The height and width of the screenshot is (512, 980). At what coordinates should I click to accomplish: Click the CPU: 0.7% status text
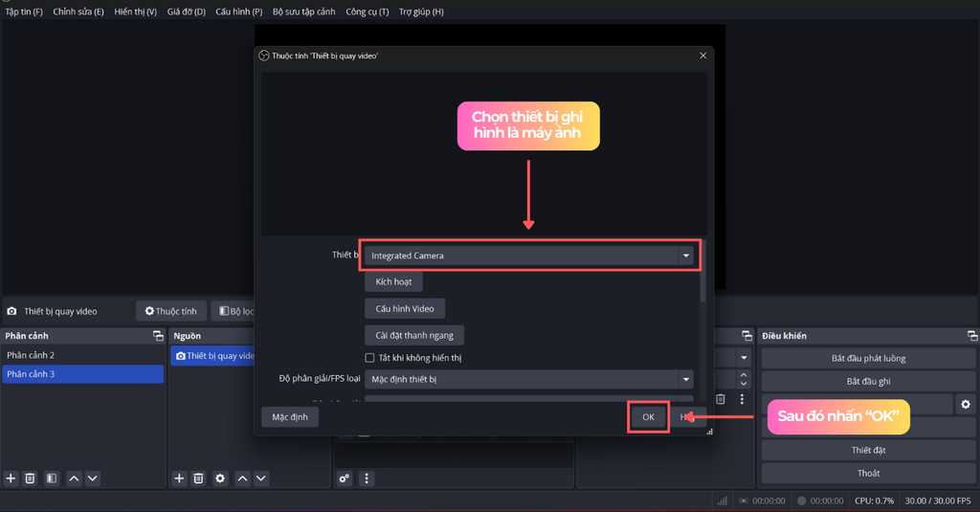tap(874, 501)
